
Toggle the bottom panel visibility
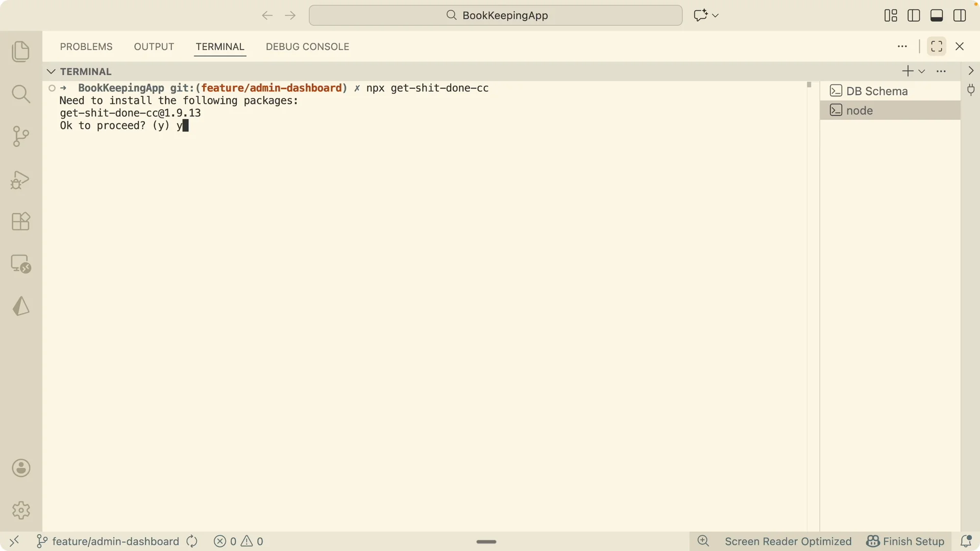[937, 15]
